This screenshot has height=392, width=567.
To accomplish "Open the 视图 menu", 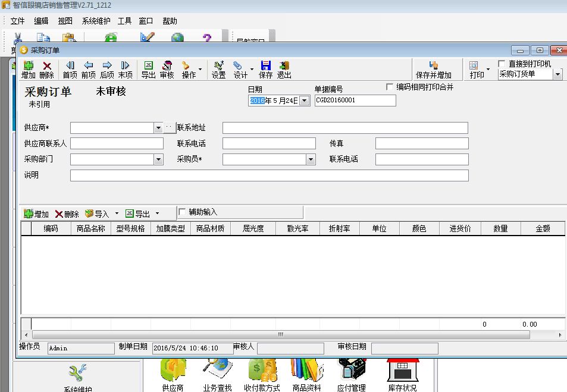I will (x=65, y=21).
